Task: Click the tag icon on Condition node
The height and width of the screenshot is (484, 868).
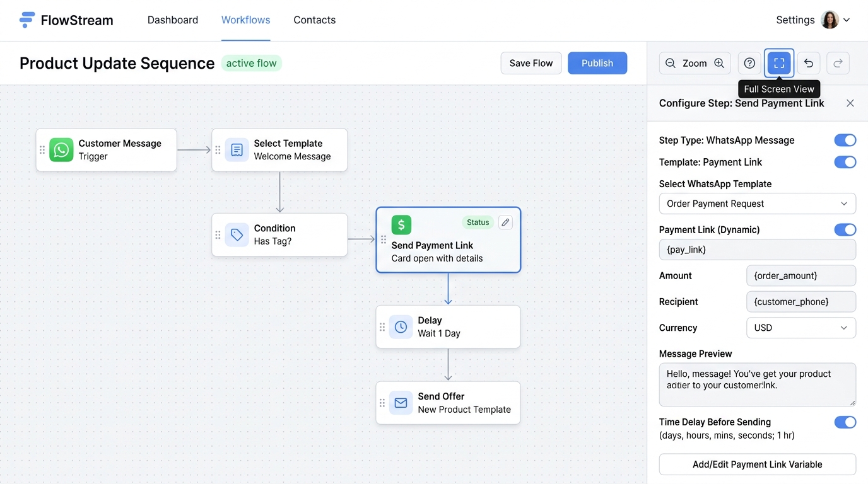Action: (237, 235)
